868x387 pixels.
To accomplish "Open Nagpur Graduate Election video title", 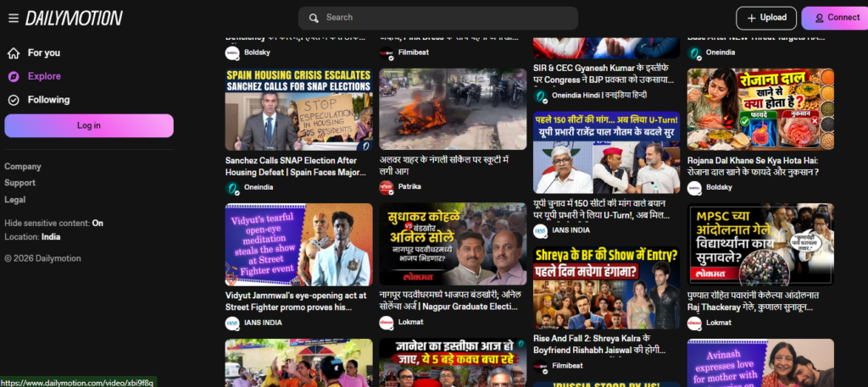I will tap(450, 301).
